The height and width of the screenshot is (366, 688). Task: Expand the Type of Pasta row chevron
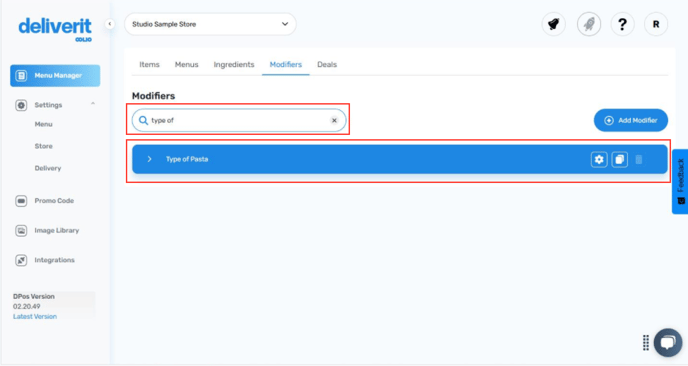(x=149, y=159)
